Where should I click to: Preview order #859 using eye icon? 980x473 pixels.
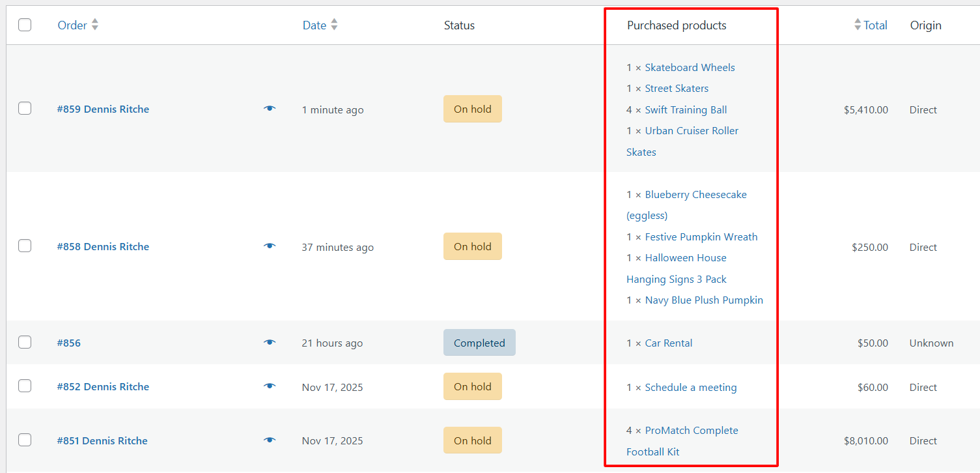click(x=270, y=109)
